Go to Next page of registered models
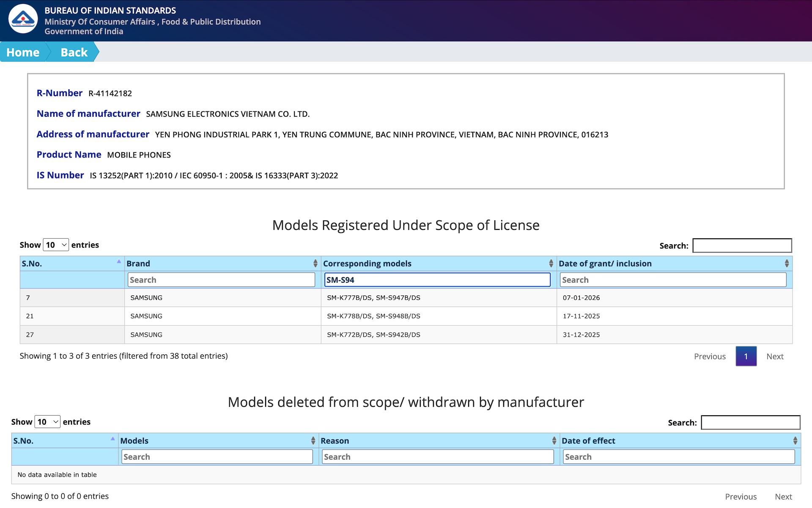 [x=774, y=356]
